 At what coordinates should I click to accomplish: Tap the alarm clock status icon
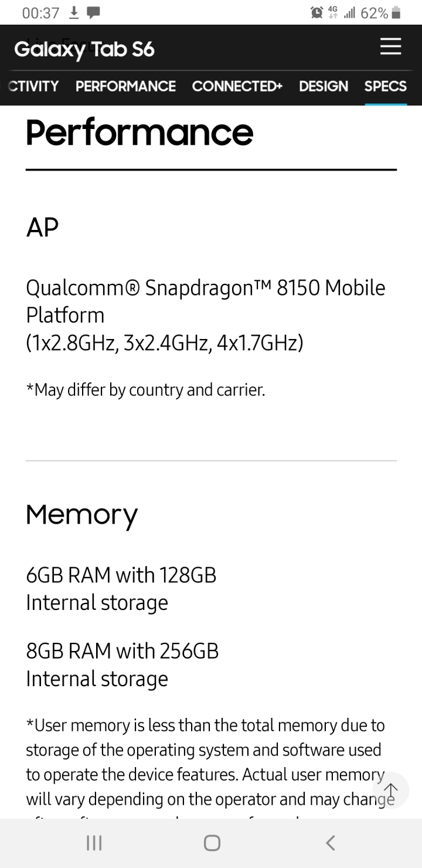click(317, 12)
